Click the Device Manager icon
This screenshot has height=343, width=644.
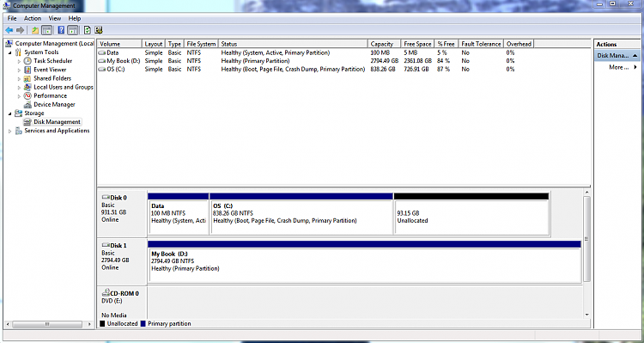click(x=27, y=105)
